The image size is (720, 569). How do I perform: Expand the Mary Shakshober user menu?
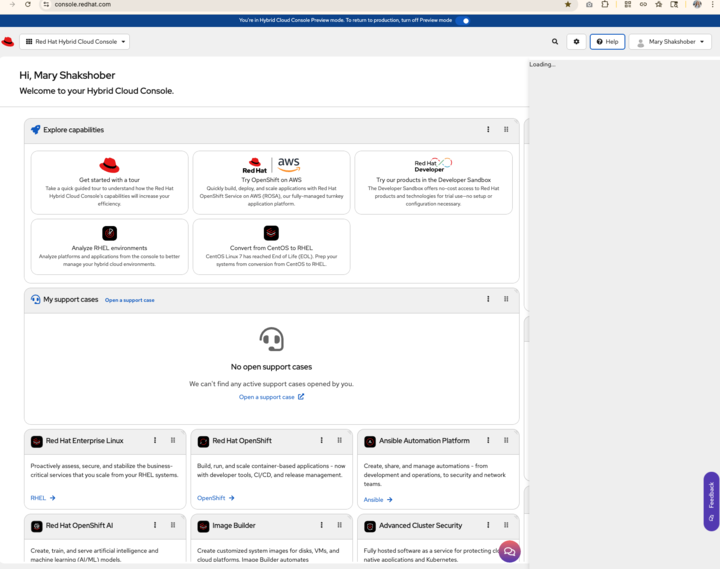[670, 42]
